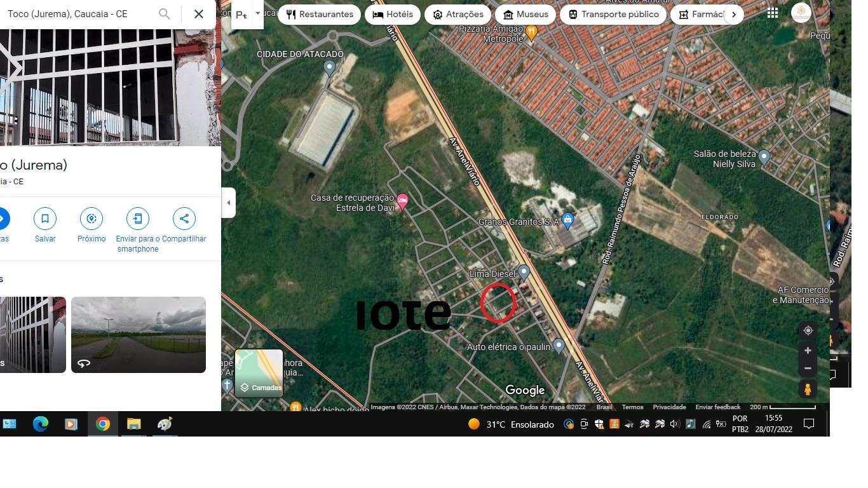The image size is (868, 488).
Task: Click the Brasil footer link
Action: click(x=604, y=407)
